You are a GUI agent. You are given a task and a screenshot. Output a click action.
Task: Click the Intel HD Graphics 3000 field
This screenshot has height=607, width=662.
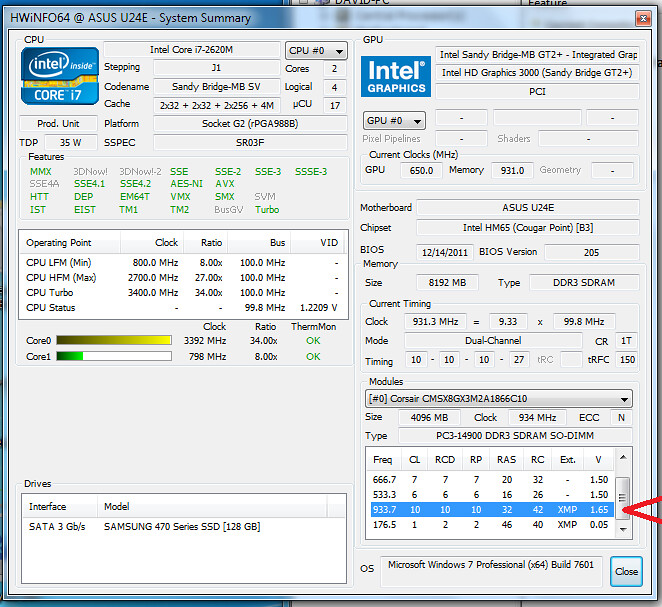537,73
